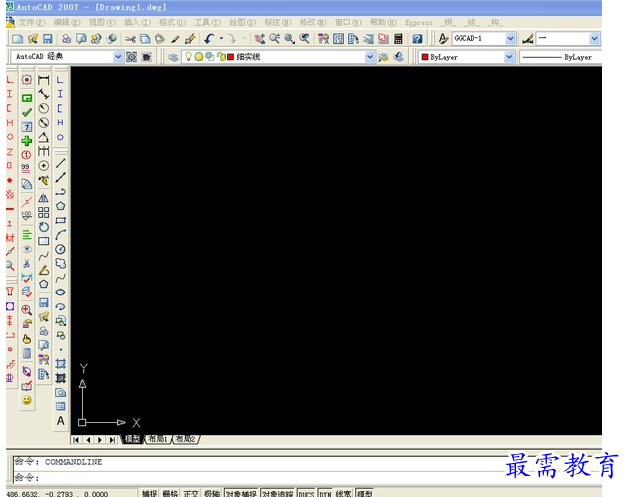Select the Table tool above the text tool
This screenshot has height=497, width=627.
point(60,407)
